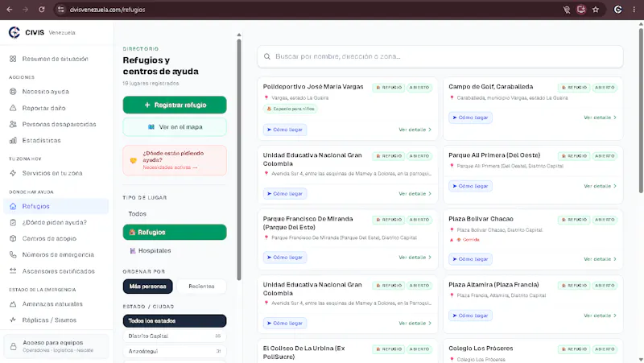Image resolution: width=644 pixels, height=363 pixels.
Task: Click the main page vertical scrollbar
Action: (641, 110)
